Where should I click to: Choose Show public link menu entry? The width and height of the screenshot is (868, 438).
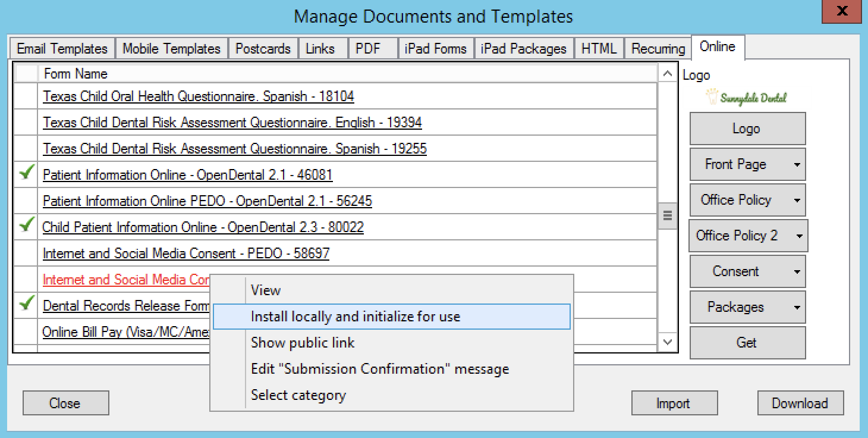point(391,343)
